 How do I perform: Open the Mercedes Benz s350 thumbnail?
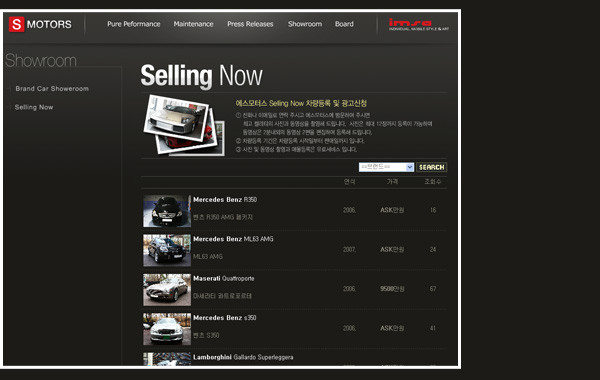167,329
